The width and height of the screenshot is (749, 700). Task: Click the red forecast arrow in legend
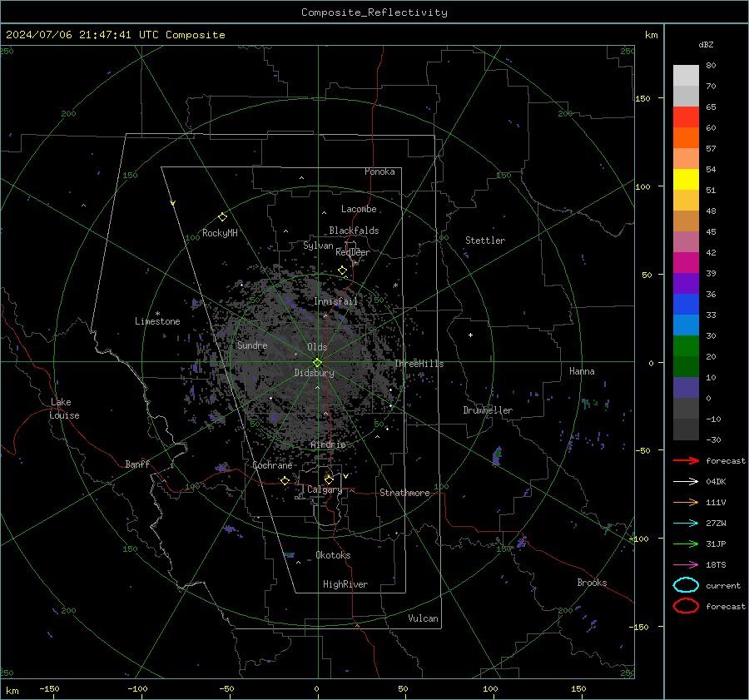[686, 460]
